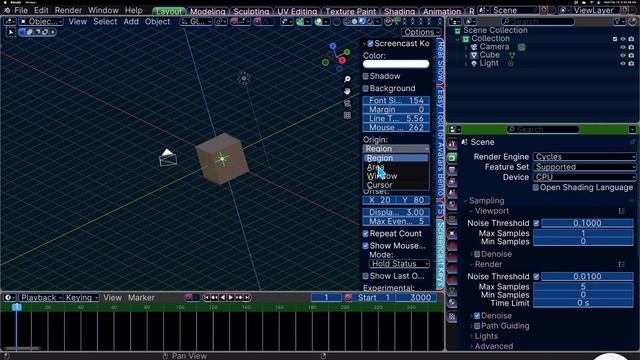Click the Light data icon in the outliner

point(511,63)
